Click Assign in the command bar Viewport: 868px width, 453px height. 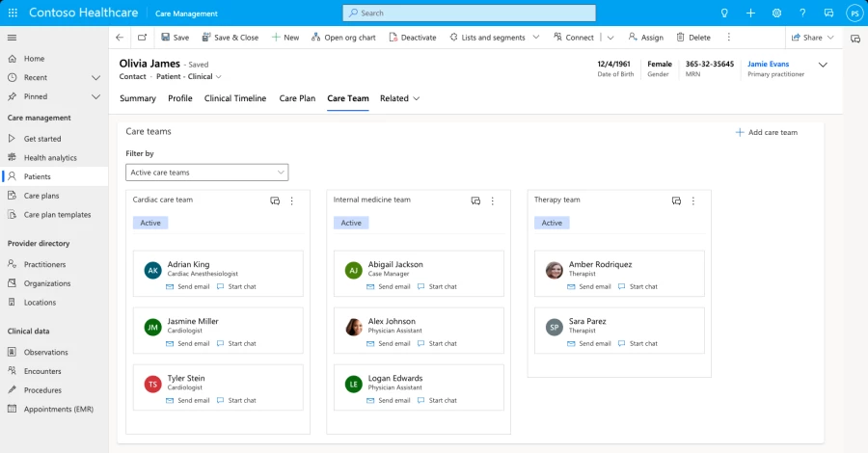click(645, 37)
